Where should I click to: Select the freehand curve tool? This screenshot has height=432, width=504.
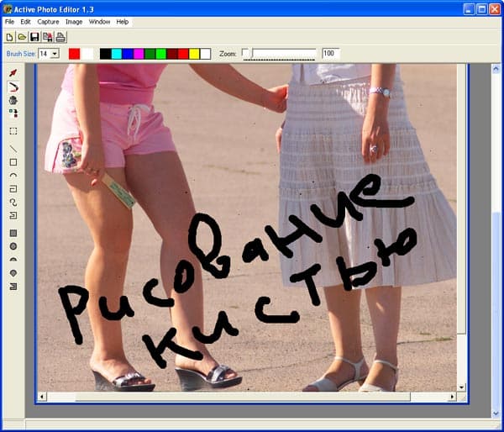[x=13, y=203]
